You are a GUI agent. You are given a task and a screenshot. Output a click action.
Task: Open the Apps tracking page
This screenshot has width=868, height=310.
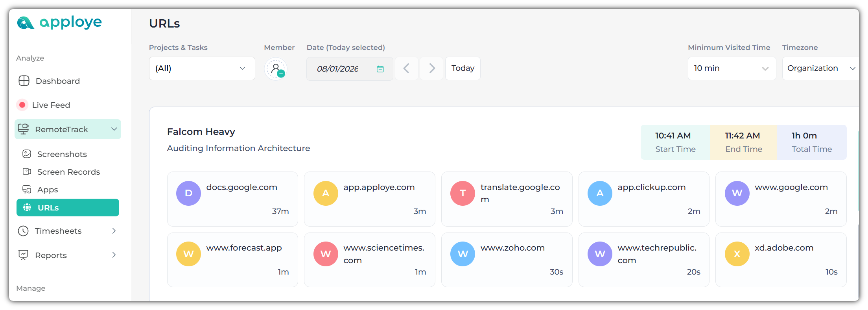pos(47,190)
